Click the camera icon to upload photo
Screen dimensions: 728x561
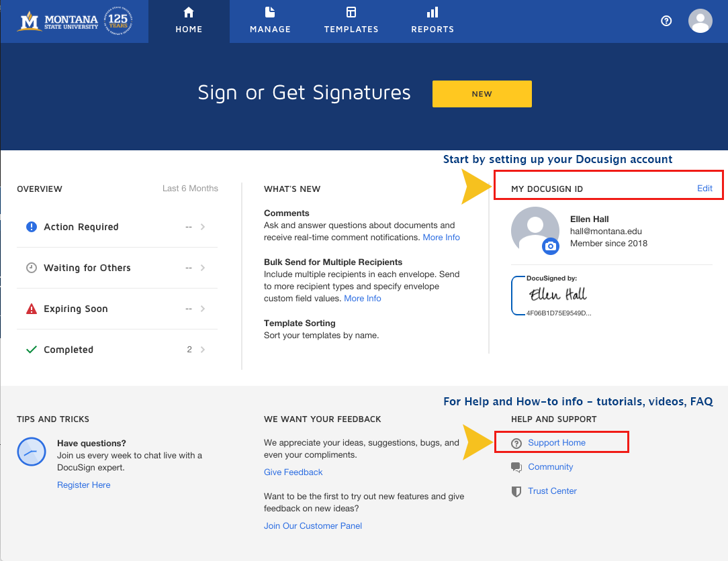point(551,246)
